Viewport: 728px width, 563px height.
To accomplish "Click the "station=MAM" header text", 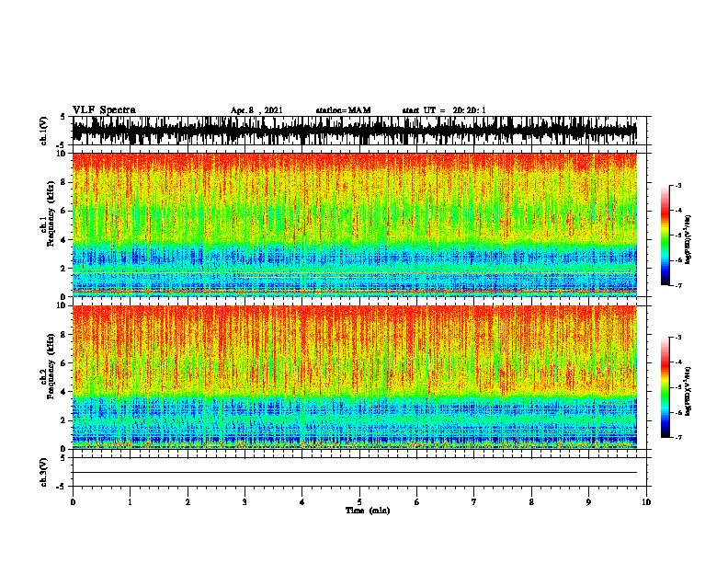I will 343,110.
